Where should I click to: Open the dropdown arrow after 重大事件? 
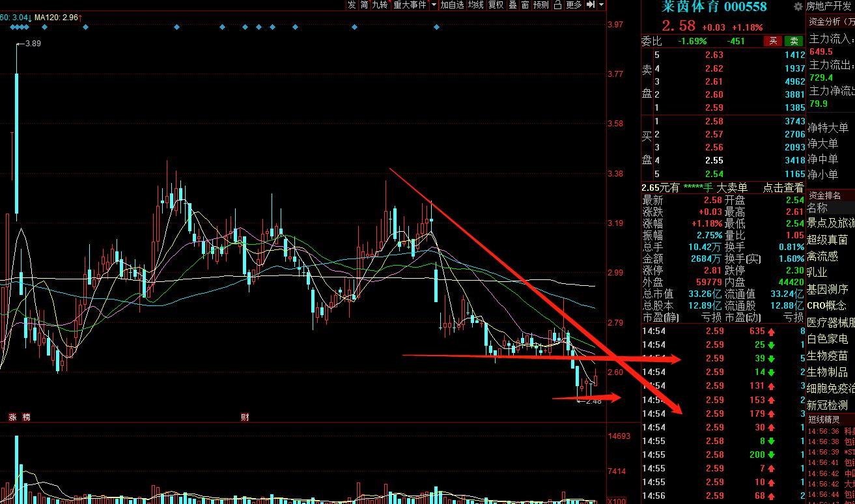pos(434,5)
